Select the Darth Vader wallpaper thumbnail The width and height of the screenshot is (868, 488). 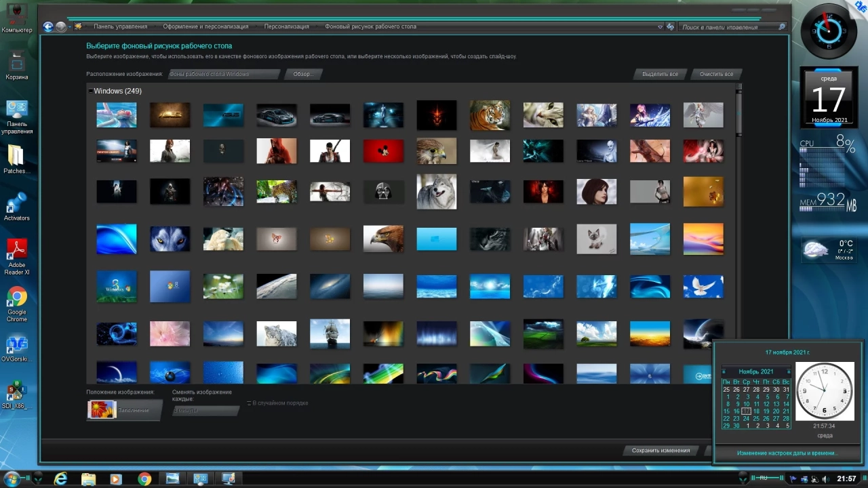(x=383, y=192)
